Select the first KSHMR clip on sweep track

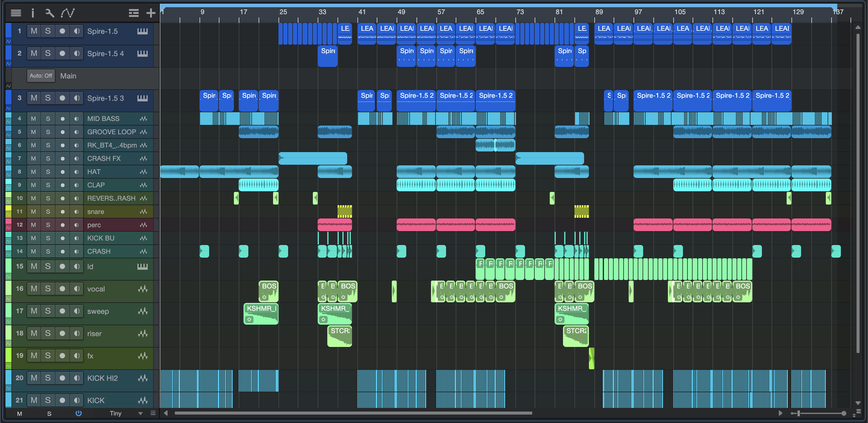tap(261, 314)
